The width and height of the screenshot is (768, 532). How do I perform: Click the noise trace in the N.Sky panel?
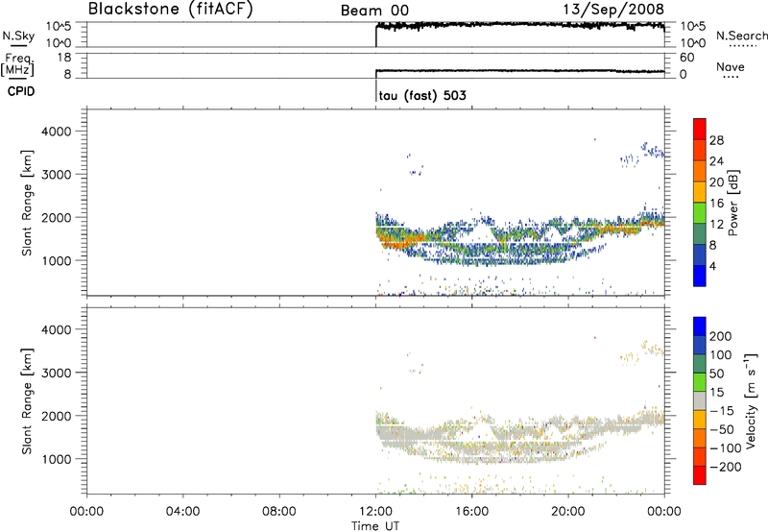(x=519, y=25)
